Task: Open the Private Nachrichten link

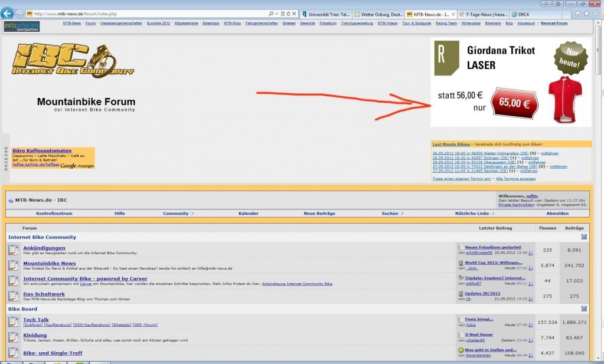Action: click(516, 205)
